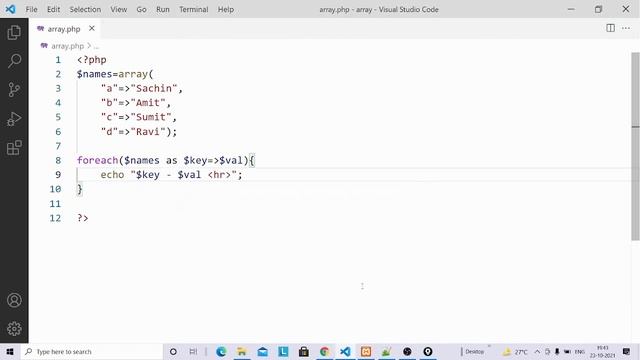Open the View menu
Viewport: 640px width, 360px height.
[118, 9]
